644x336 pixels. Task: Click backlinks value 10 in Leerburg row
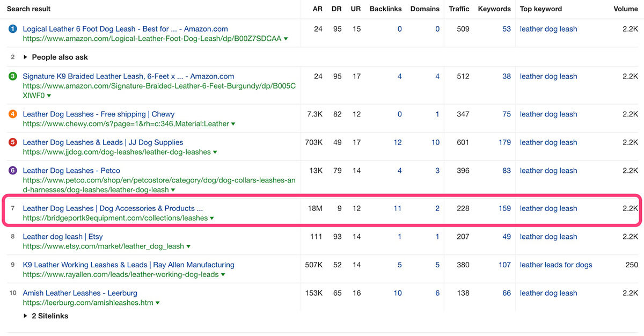coord(397,293)
